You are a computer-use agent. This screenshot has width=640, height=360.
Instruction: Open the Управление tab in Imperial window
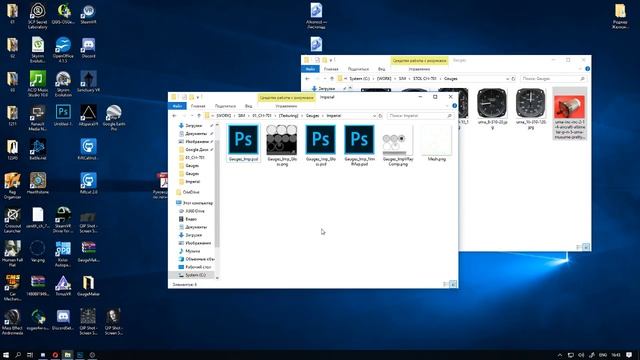click(286, 106)
